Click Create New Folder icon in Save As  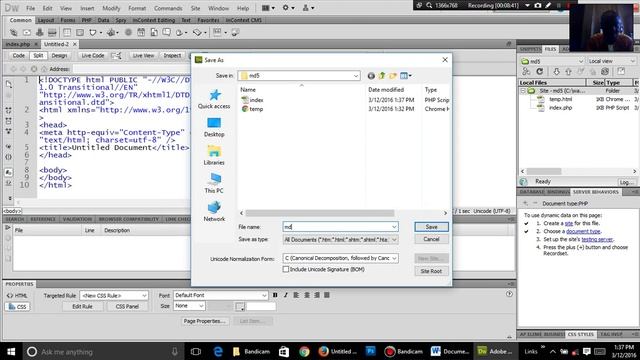pos(393,76)
